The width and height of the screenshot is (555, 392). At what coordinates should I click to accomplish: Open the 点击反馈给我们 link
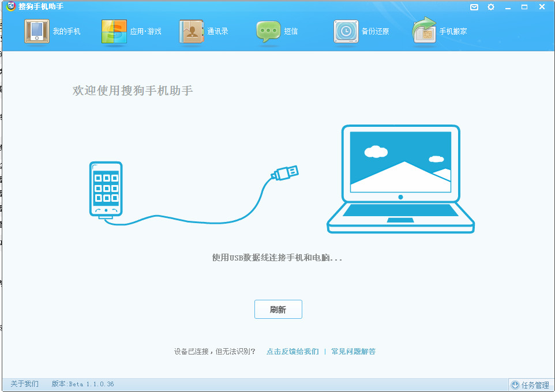[292, 351]
